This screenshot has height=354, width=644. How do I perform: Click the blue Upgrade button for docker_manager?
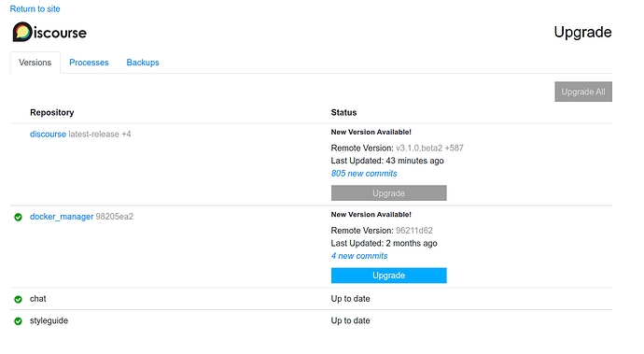click(x=388, y=276)
